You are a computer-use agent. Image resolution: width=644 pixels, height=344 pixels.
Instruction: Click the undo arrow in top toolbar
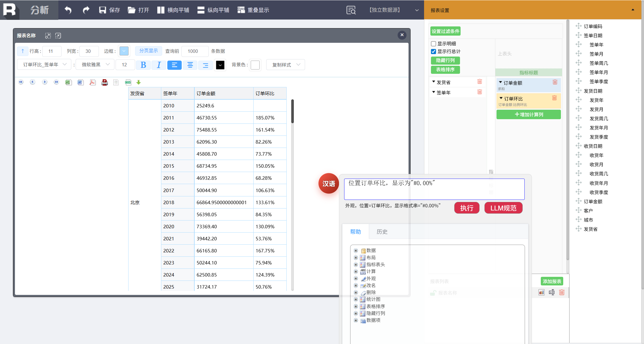point(68,10)
